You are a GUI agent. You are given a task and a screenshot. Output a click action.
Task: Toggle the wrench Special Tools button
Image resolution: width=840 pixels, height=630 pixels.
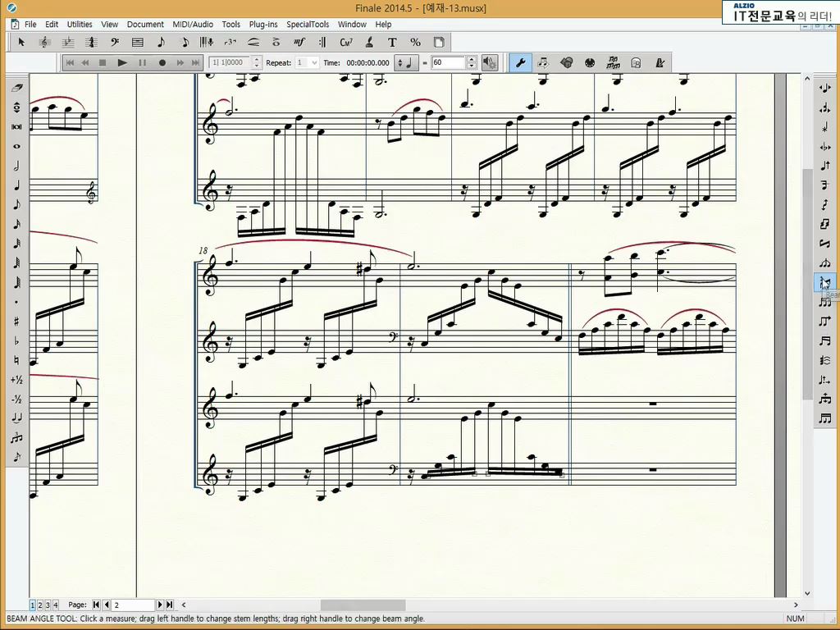point(519,62)
